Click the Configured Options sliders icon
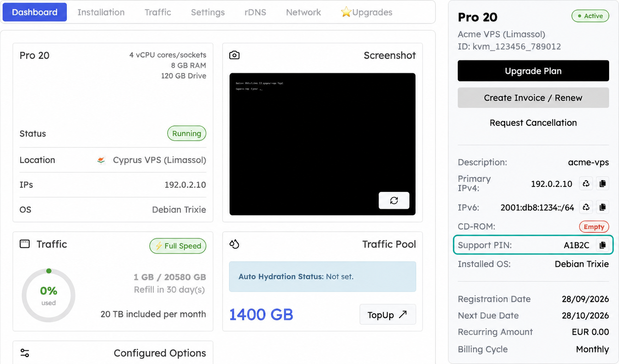619x364 pixels. click(25, 353)
